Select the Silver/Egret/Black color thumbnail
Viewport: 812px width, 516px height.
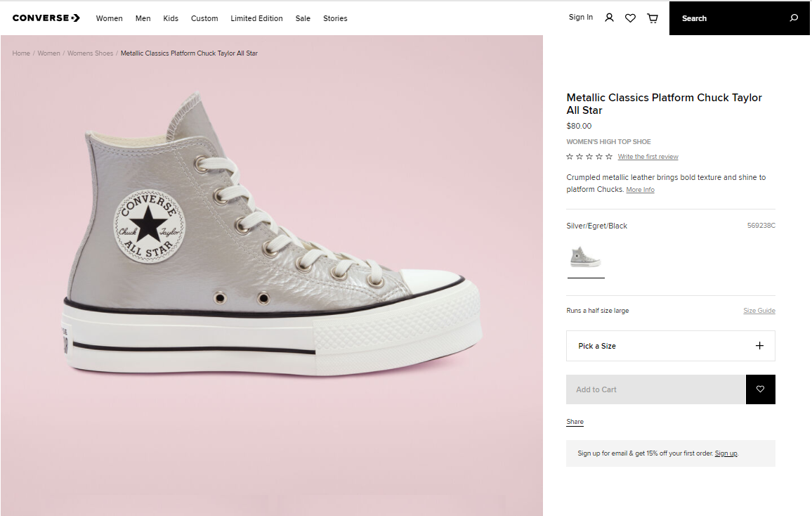tap(586, 257)
